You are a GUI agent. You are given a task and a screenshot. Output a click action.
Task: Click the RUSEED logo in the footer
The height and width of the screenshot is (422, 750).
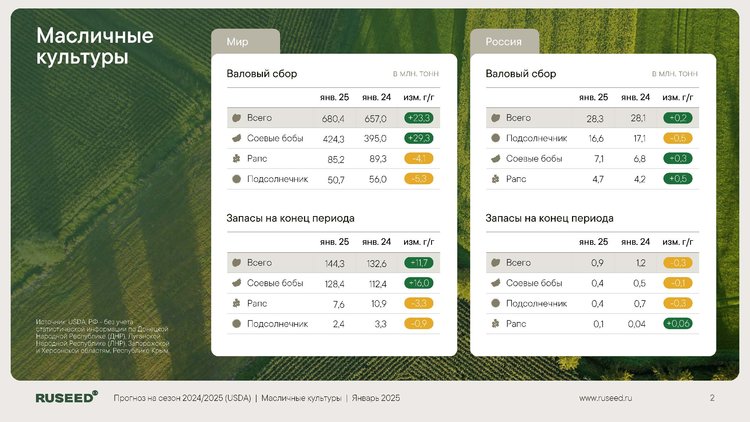tap(66, 397)
